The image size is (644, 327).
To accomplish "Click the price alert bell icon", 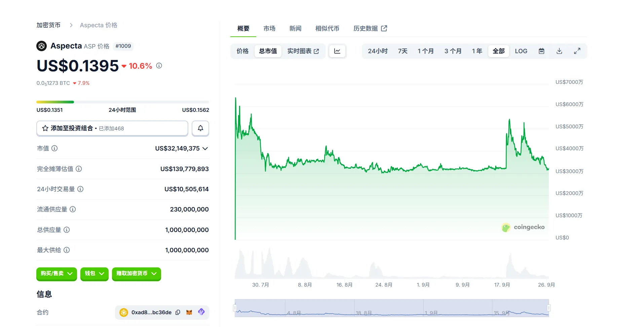I will [x=200, y=128].
